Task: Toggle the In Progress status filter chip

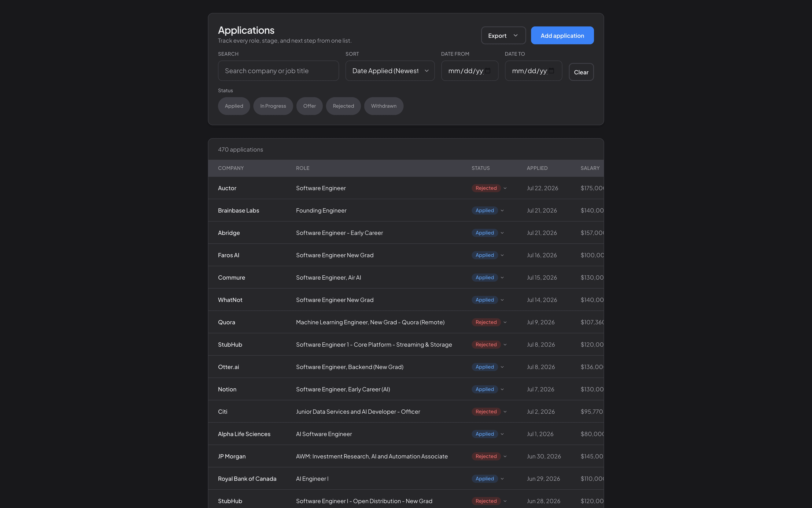Action: pos(273,106)
